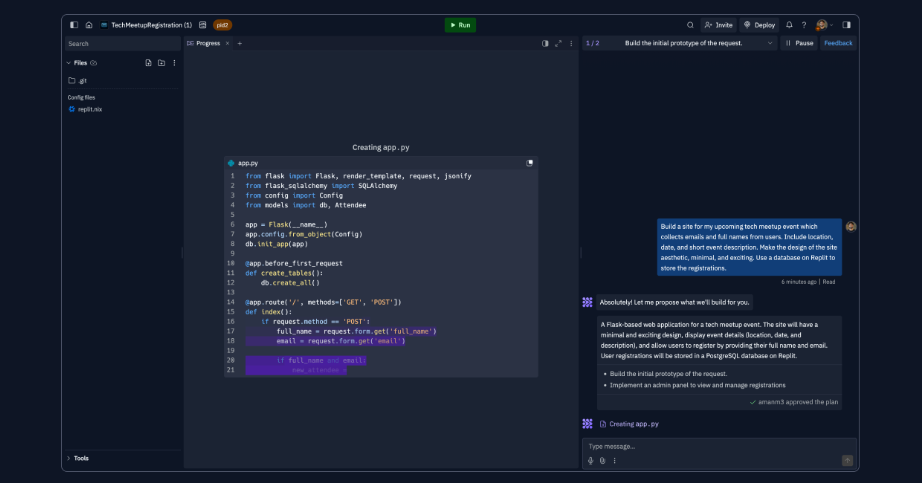Start voice input with the microphone icon

[x=590, y=461]
